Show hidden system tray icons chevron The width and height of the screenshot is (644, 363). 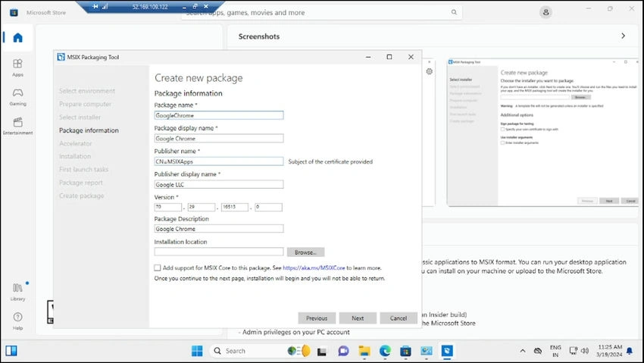[523, 351]
